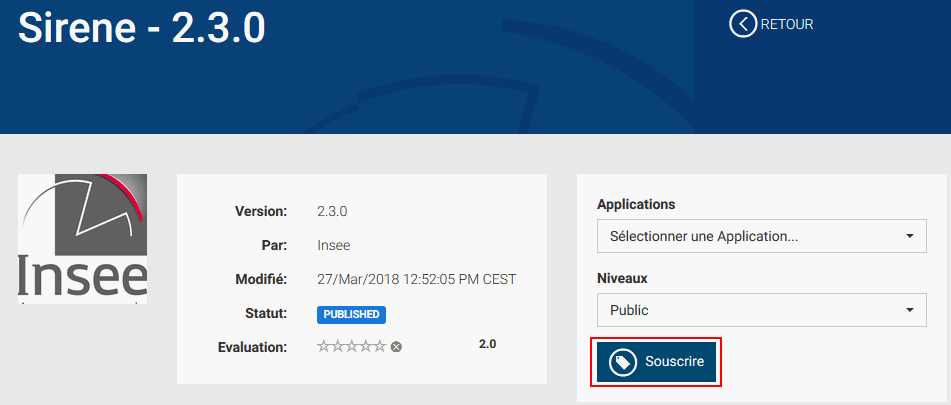Rate the API one star
This screenshot has width=951, height=405.
323,346
